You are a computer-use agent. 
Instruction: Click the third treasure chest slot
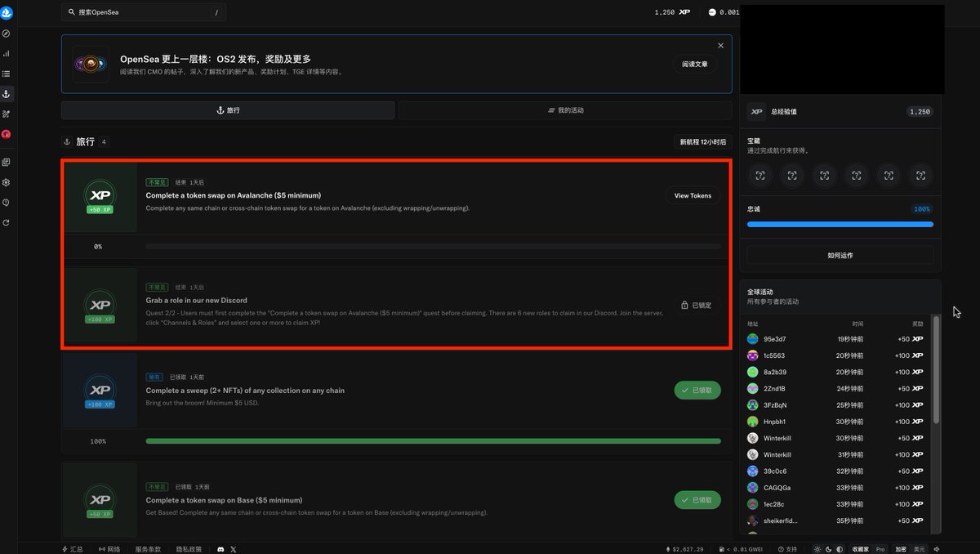coord(824,176)
